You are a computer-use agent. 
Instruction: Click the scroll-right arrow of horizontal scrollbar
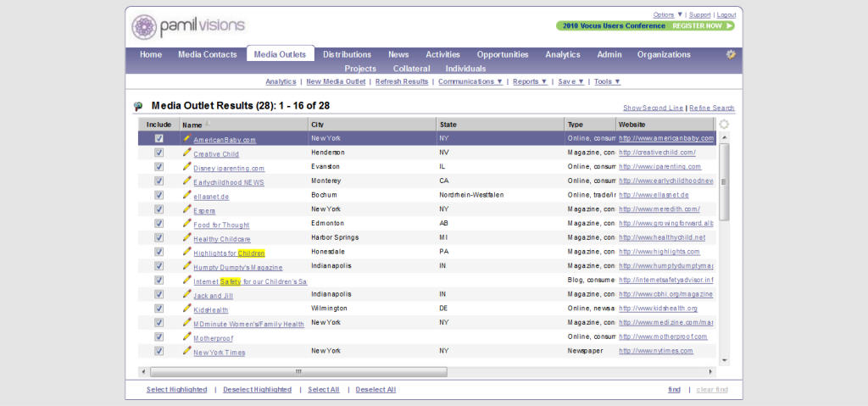coord(711,371)
